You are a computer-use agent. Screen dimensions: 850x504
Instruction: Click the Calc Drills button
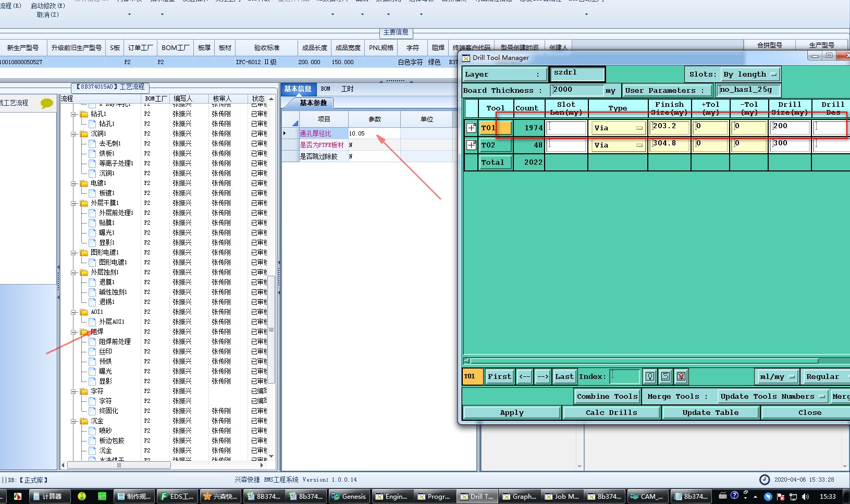tap(611, 412)
